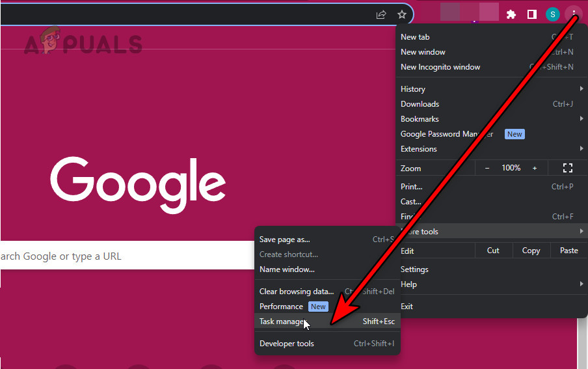Open Google Password Manager
The image size is (588, 369).
click(492, 134)
